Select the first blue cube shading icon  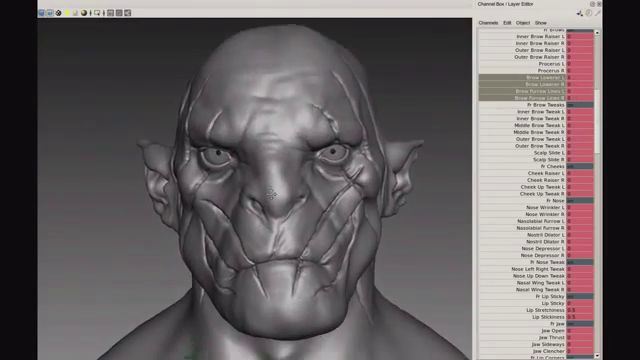[41, 13]
